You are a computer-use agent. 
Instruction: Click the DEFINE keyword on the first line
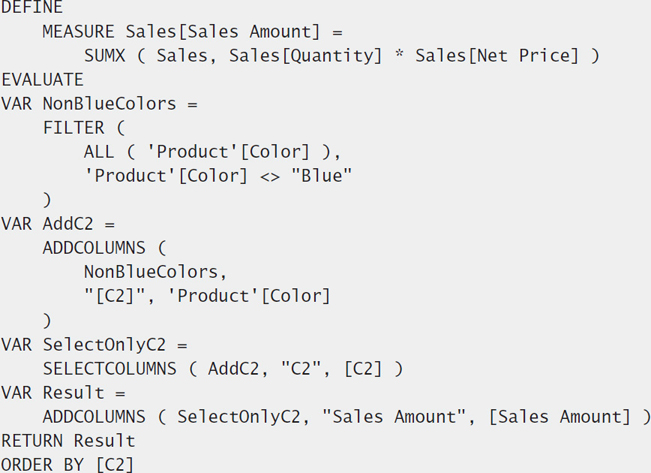click(x=32, y=7)
